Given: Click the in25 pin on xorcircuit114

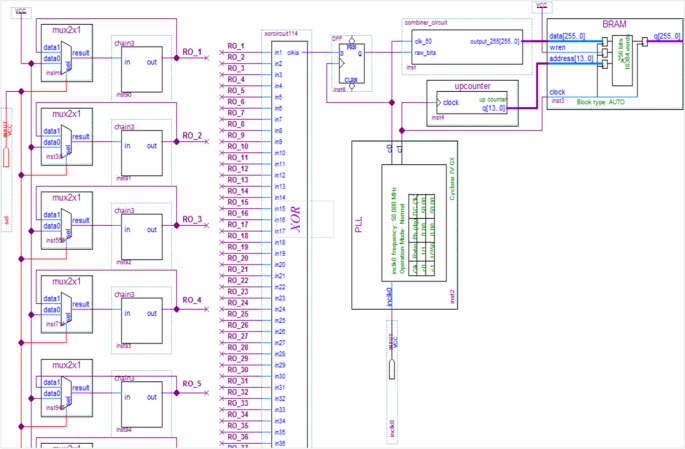Looking at the screenshot, I should [x=280, y=321].
